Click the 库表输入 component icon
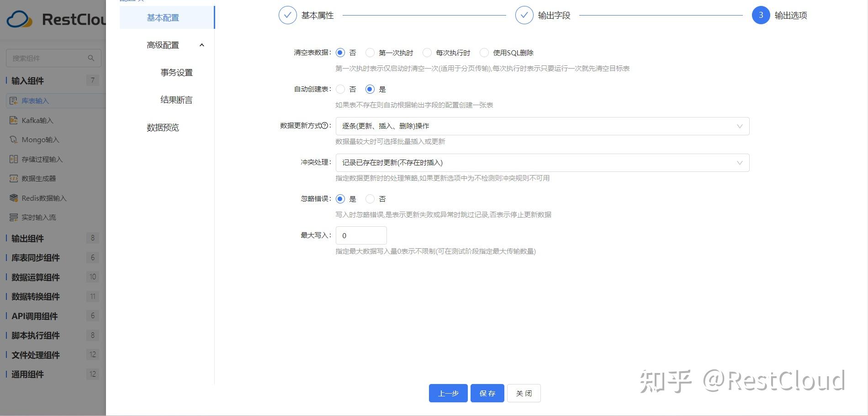The height and width of the screenshot is (416, 868). click(x=14, y=101)
